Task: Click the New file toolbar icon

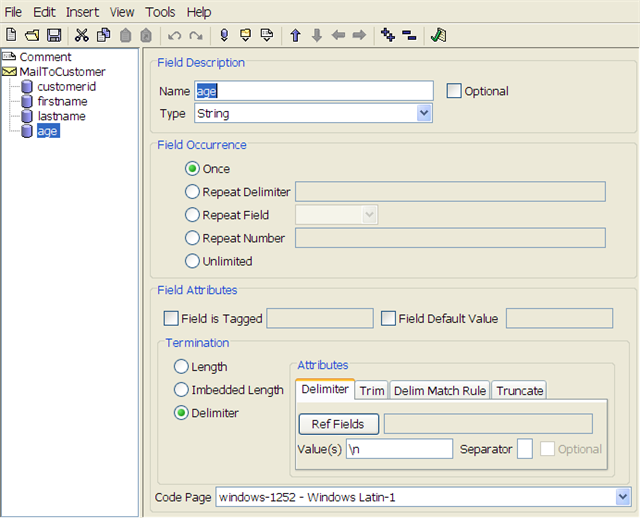Action: 12,35
